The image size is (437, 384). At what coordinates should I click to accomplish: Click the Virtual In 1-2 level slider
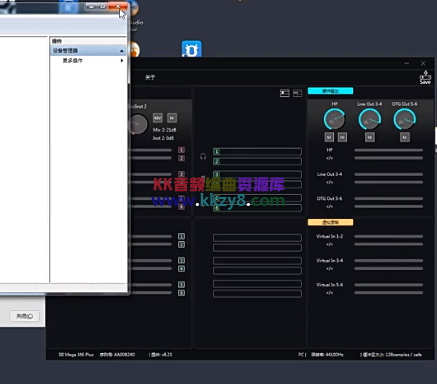tap(389, 236)
